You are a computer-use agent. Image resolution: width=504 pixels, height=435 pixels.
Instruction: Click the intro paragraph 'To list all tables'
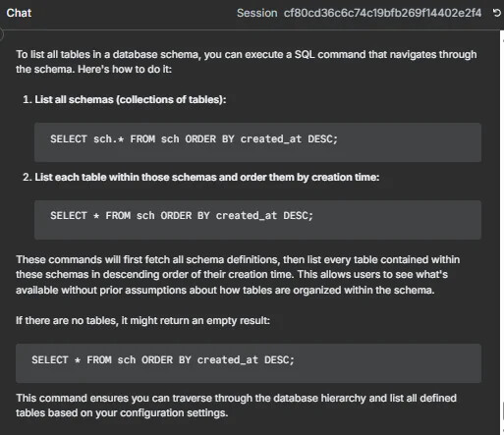point(247,62)
